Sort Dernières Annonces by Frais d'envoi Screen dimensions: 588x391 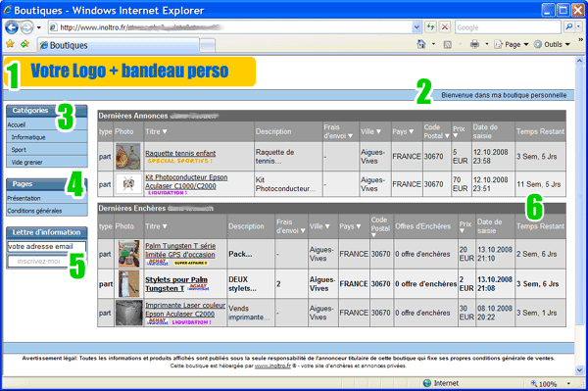pyautogui.click(x=338, y=131)
